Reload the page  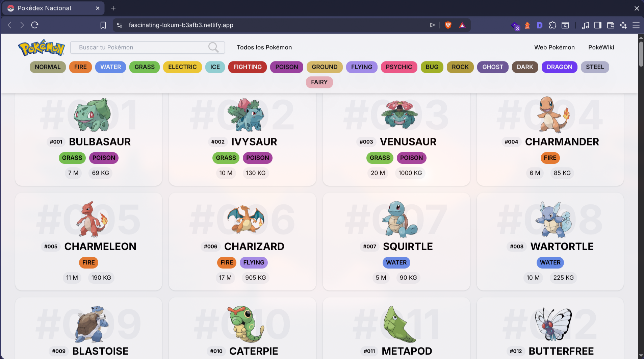tap(35, 25)
